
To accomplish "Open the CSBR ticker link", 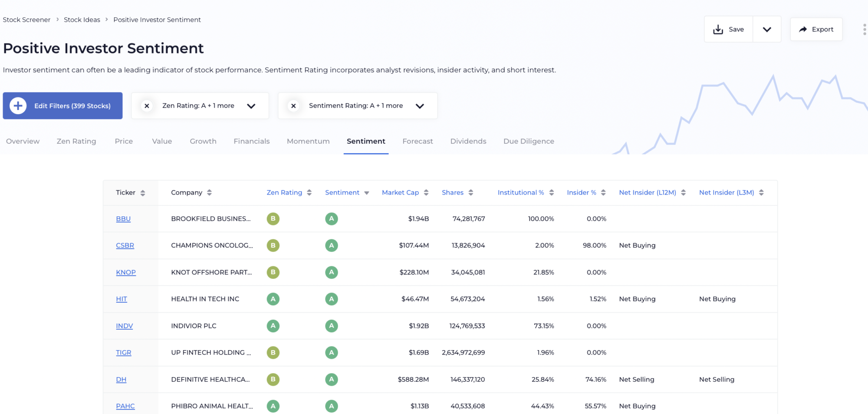I will pos(125,245).
